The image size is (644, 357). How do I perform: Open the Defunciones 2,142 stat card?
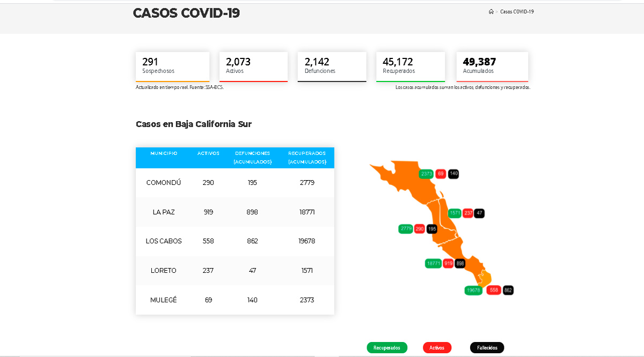click(332, 66)
